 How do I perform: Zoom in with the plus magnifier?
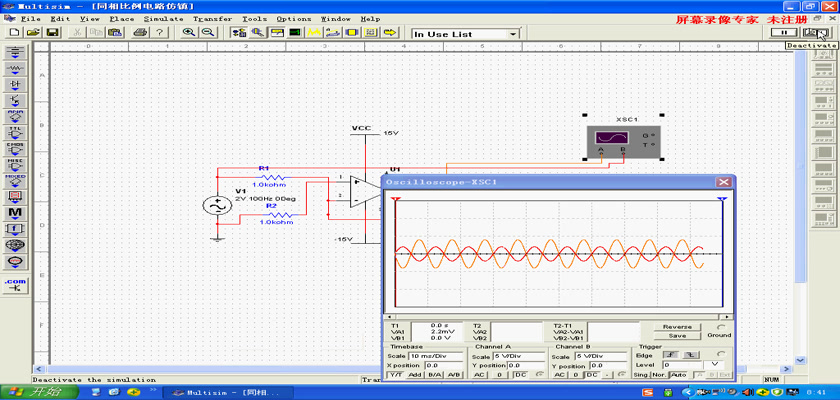189,33
